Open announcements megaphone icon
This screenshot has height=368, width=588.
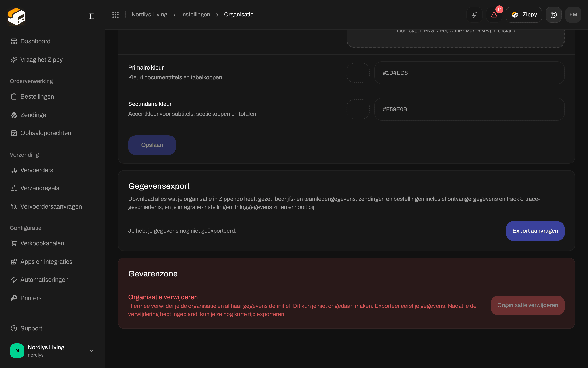coord(474,15)
